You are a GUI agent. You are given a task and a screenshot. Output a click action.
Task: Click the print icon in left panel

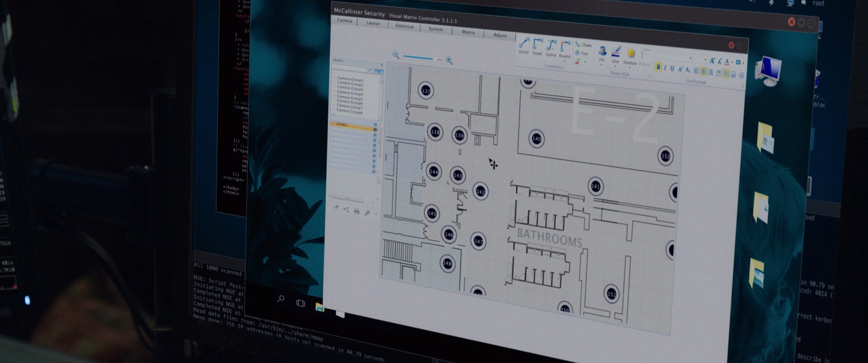point(357,211)
